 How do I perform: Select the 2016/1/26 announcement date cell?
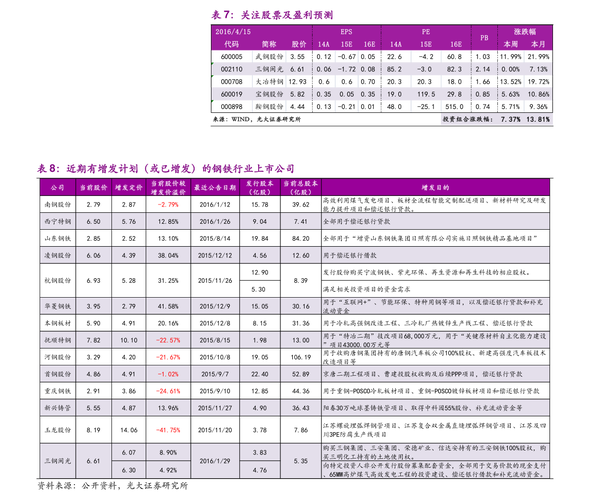tap(215, 222)
